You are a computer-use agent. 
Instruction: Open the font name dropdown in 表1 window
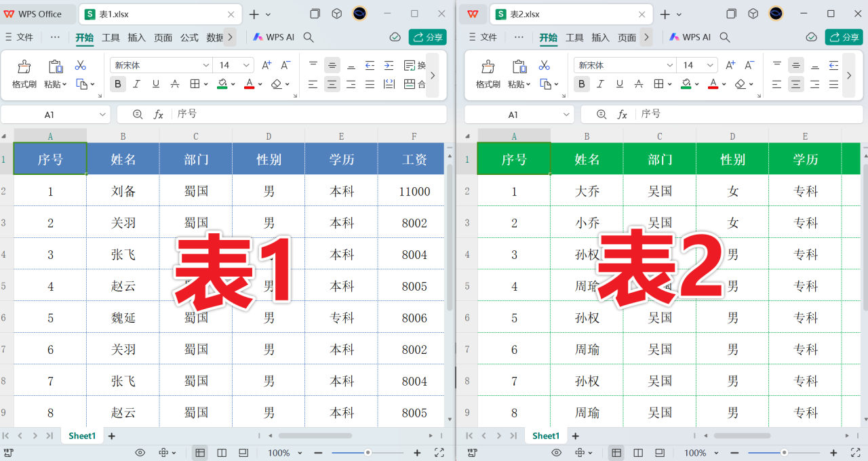(x=206, y=65)
